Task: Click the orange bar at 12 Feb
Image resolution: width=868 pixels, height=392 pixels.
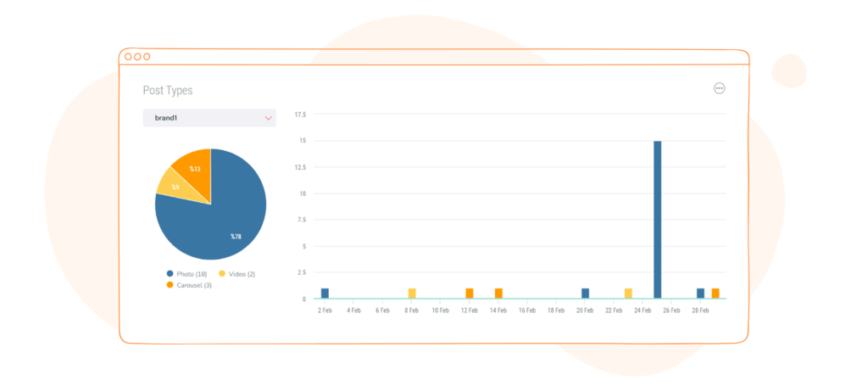Action: click(x=470, y=294)
